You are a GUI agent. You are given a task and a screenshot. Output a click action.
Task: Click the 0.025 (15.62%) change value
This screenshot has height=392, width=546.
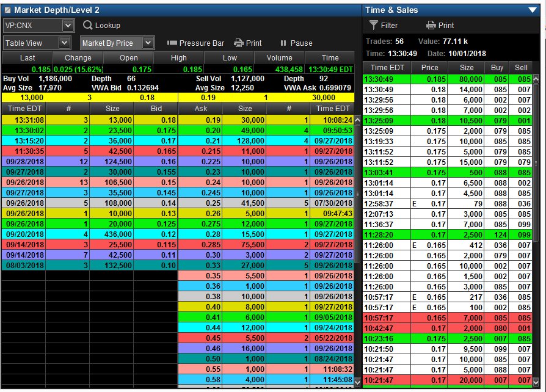point(78,69)
